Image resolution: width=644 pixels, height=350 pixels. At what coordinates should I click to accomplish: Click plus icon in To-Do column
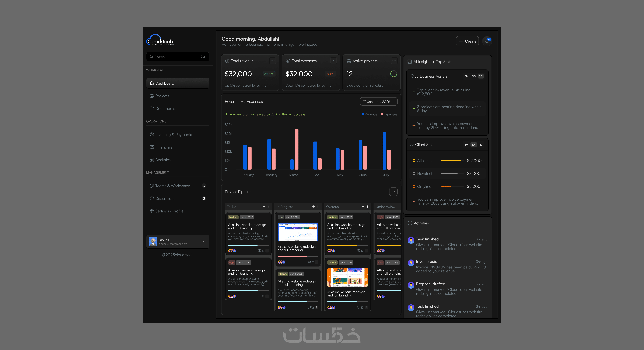tap(264, 206)
